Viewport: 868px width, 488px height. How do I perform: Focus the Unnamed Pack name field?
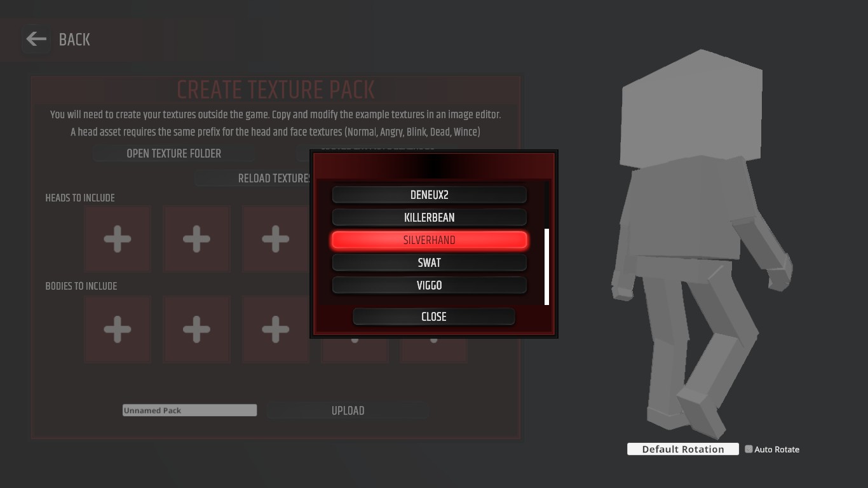190,410
